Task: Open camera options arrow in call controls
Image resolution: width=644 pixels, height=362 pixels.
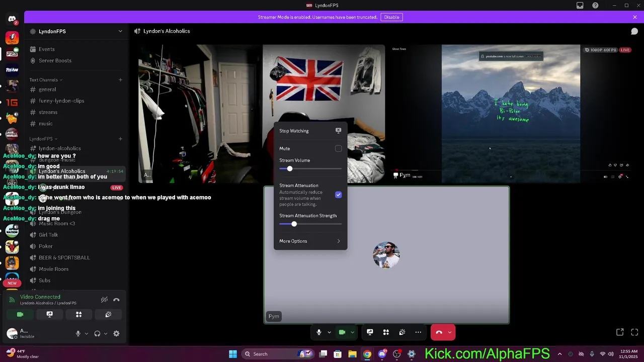Action: pyautogui.click(x=352, y=332)
